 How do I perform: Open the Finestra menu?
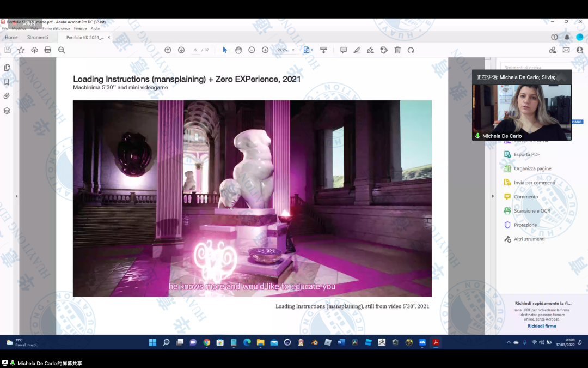(80, 28)
